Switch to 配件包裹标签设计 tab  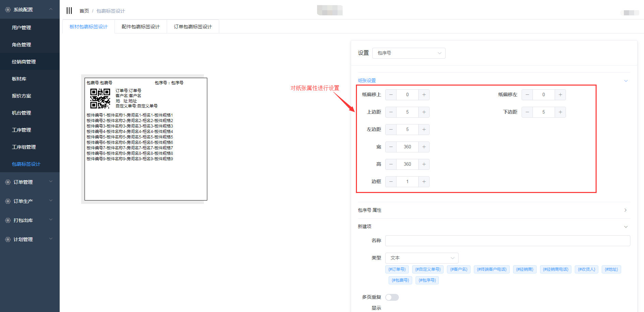(x=140, y=27)
